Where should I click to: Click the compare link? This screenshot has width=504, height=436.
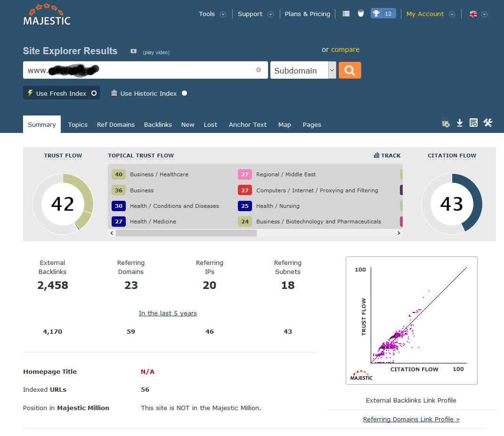tap(345, 49)
